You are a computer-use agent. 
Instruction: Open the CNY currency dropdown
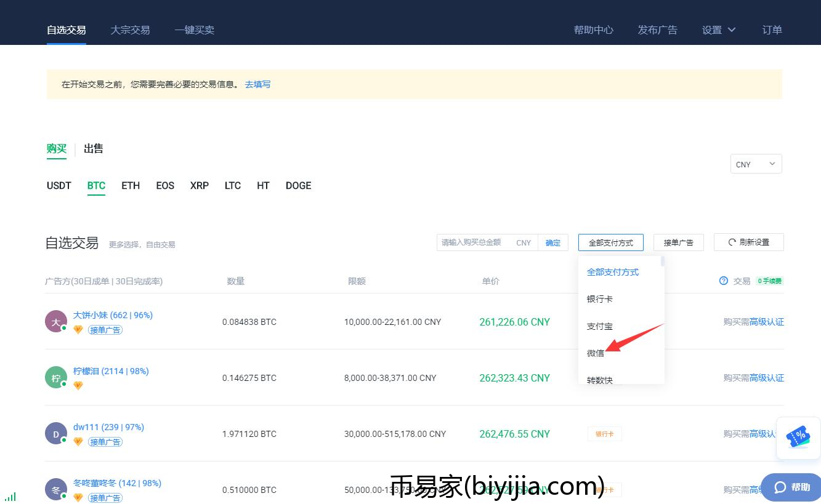click(x=756, y=164)
